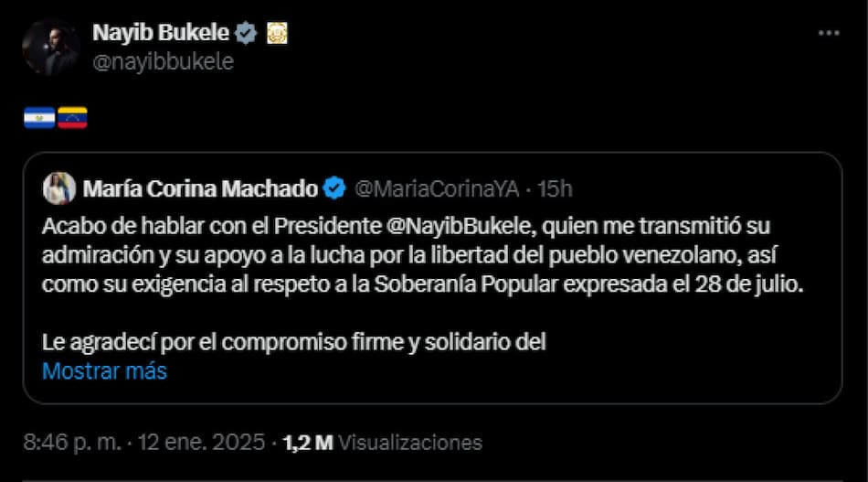View the 1,2 M Visualizaciones count
Viewport: 868px width, 482px height.
[x=382, y=443]
